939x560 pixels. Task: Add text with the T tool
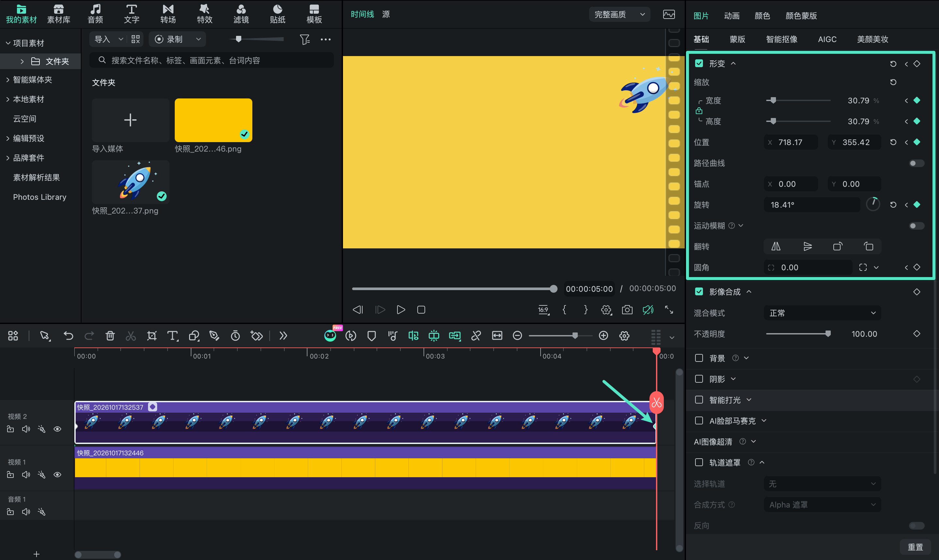172,335
